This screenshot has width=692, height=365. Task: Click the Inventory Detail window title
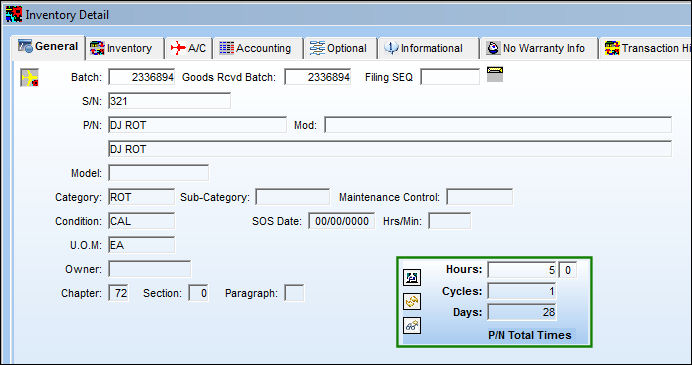point(67,15)
